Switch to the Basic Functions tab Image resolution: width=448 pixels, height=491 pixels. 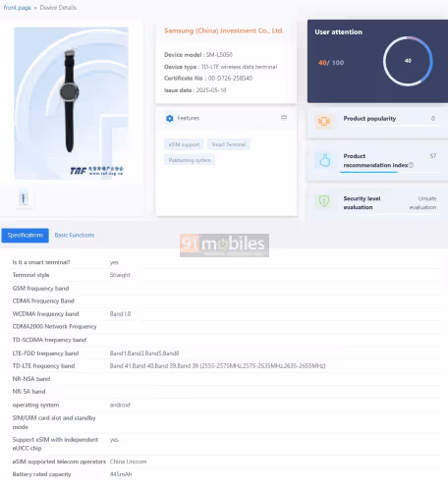pyautogui.click(x=75, y=235)
